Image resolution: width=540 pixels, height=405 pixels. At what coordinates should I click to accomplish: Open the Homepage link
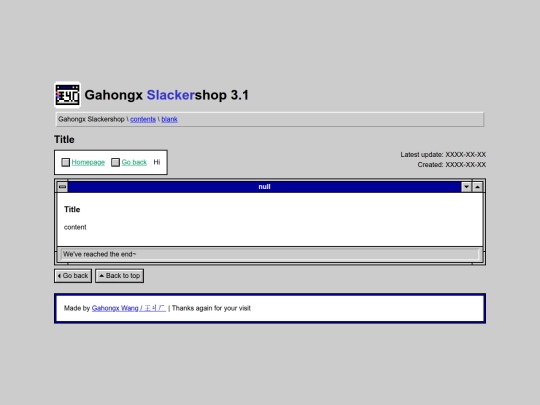click(88, 162)
